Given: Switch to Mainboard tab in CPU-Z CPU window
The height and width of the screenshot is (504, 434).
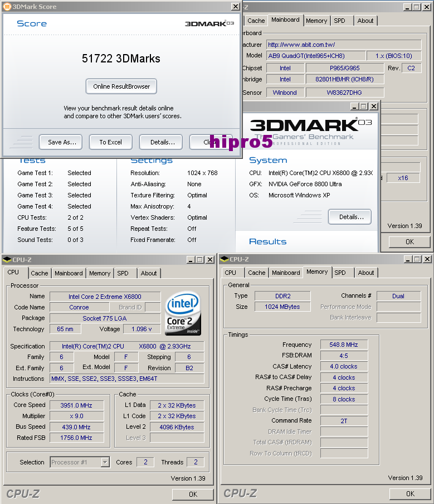Looking at the screenshot, I should [x=69, y=273].
